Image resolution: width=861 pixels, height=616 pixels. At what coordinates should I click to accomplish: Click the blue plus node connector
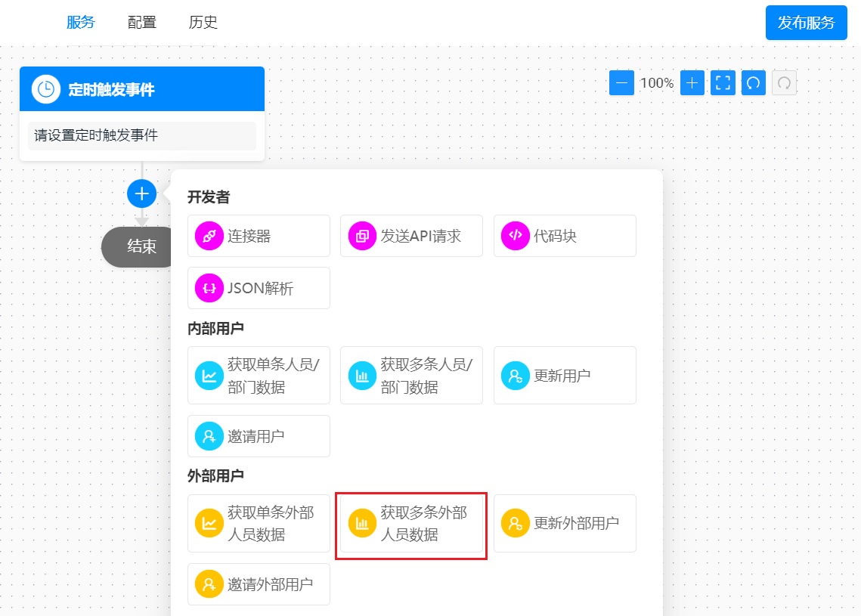[141, 193]
